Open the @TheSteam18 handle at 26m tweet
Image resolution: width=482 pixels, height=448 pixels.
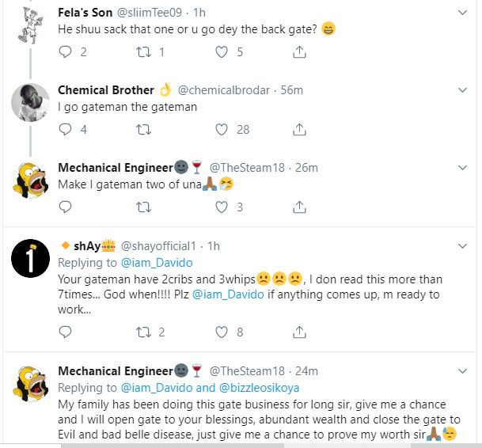[x=248, y=168]
